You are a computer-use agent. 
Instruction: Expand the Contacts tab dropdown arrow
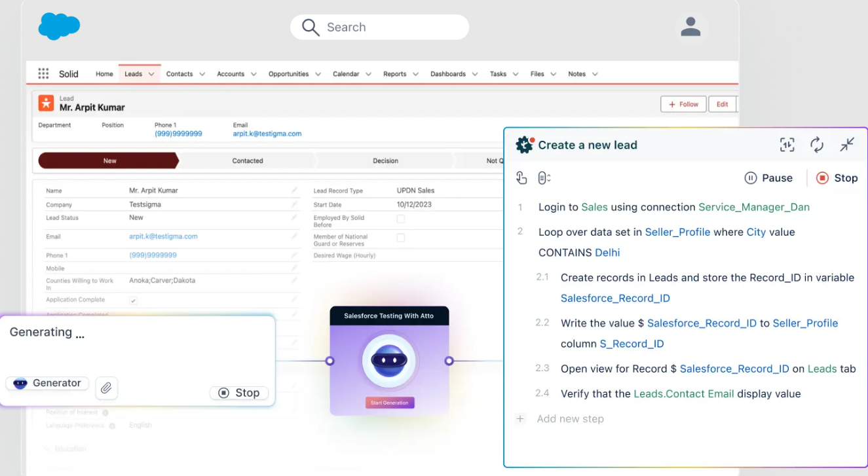point(202,74)
